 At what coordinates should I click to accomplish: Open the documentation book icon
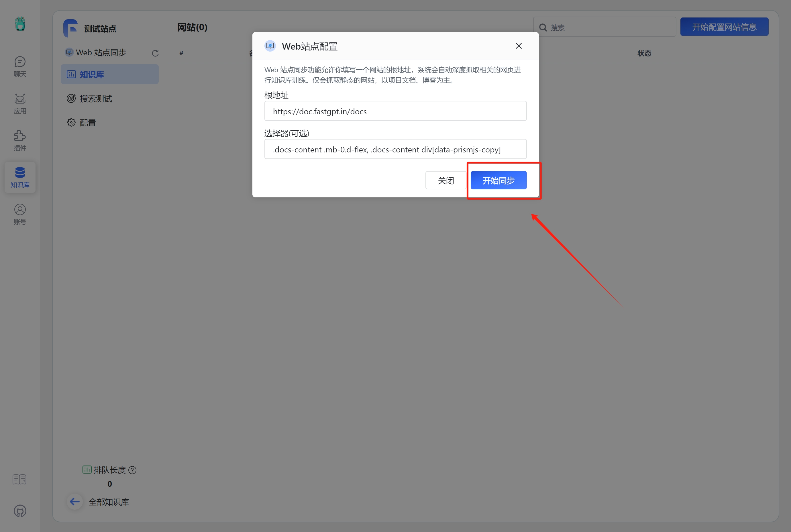pos(19,479)
